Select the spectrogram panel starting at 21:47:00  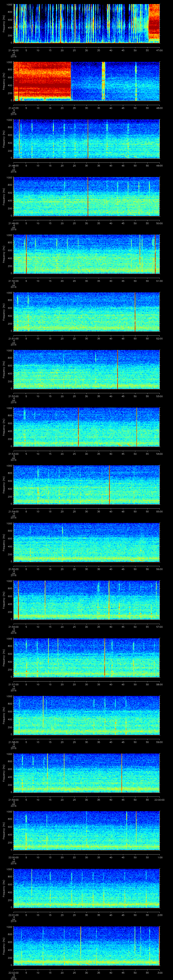(87, 81)
